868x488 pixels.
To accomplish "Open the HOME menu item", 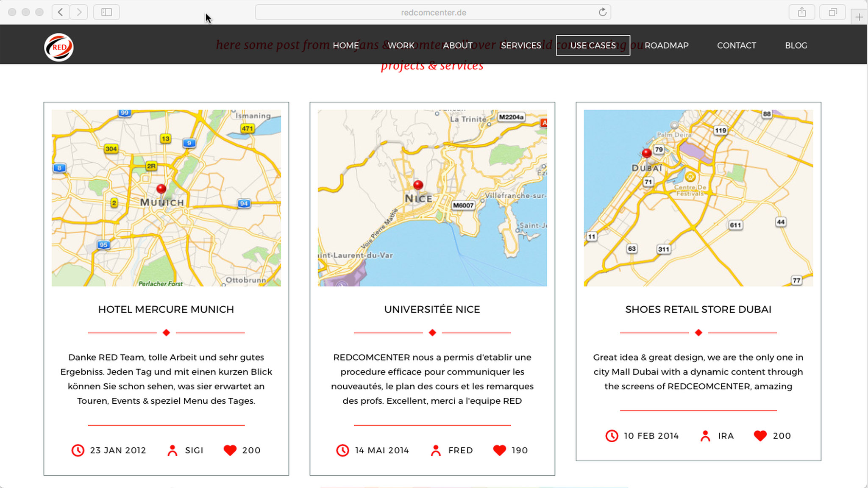I will (346, 45).
